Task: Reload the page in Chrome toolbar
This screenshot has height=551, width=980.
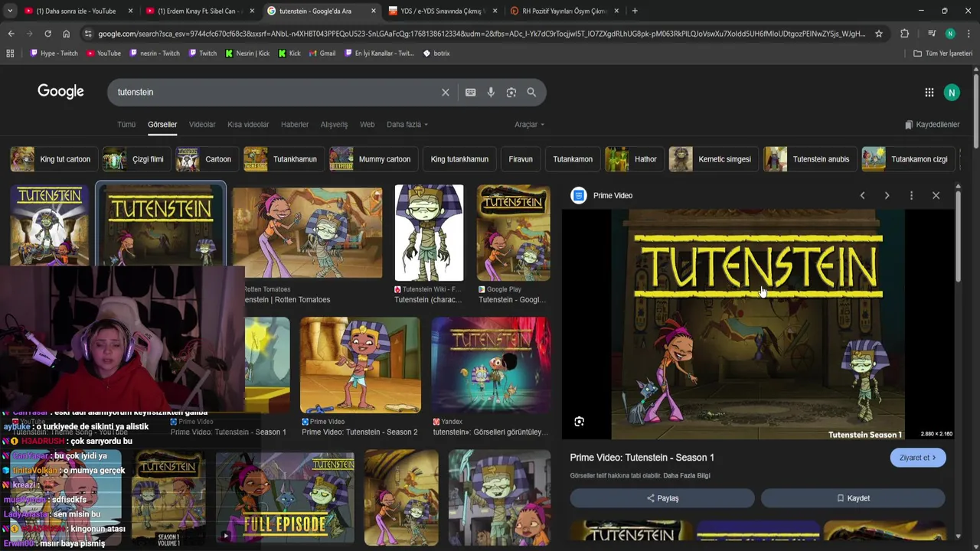Action: click(47, 34)
